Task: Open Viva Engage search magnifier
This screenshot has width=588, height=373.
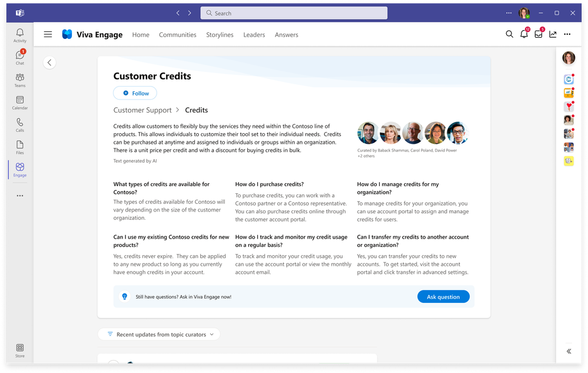Action: [x=509, y=34]
